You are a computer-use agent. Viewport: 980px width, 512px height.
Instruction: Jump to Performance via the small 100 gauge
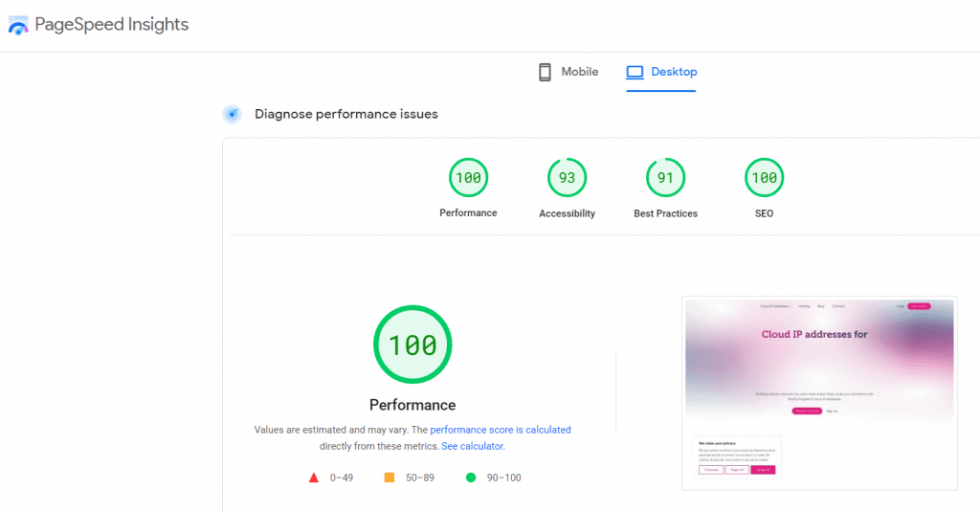click(x=468, y=178)
